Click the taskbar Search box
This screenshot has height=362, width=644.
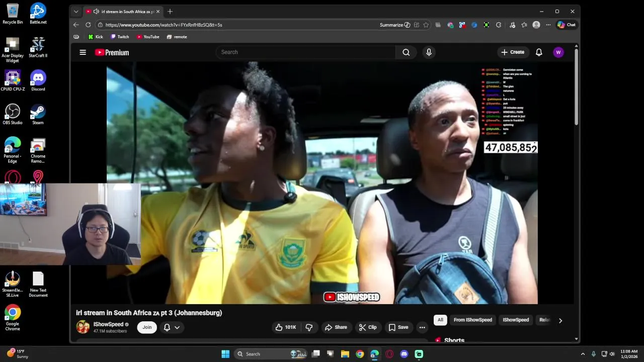(x=271, y=354)
